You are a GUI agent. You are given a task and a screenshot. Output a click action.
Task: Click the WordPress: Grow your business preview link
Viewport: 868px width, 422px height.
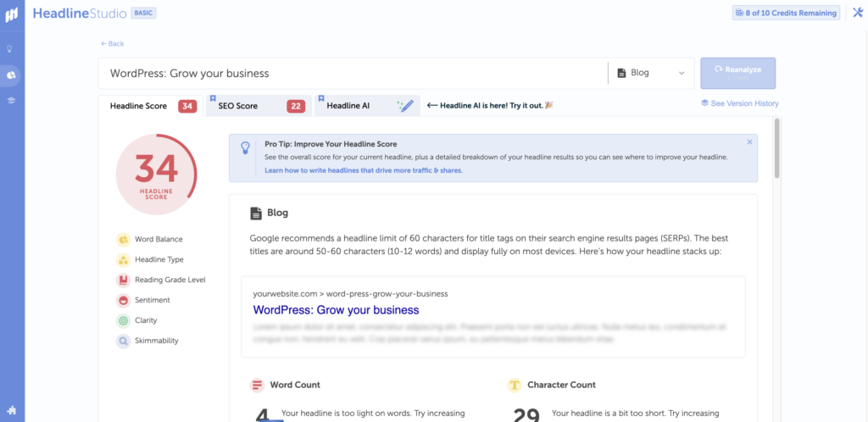click(336, 310)
